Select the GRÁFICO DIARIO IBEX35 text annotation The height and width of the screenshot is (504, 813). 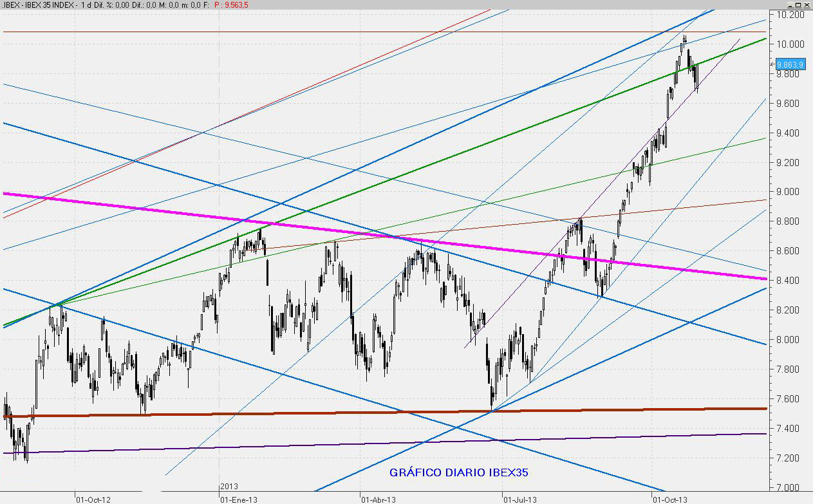point(458,472)
